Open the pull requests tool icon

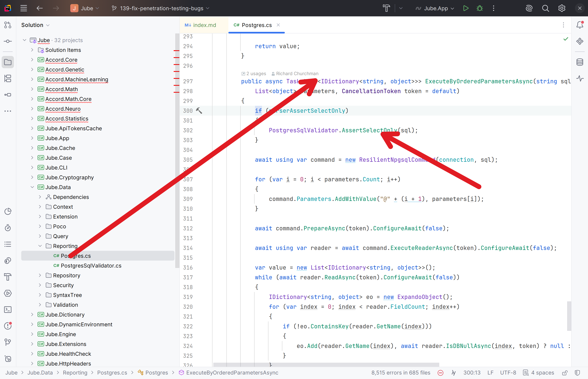(x=8, y=25)
